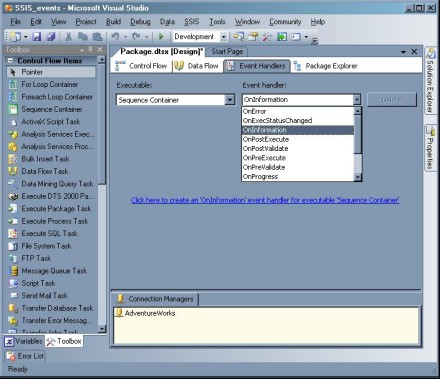Select Data Mining Query Task item
The height and width of the screenshot is (379, 440).
[x=51, y=184]
